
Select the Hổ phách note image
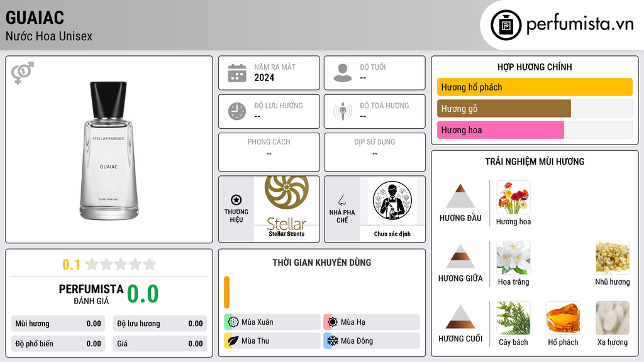[563, 318]
